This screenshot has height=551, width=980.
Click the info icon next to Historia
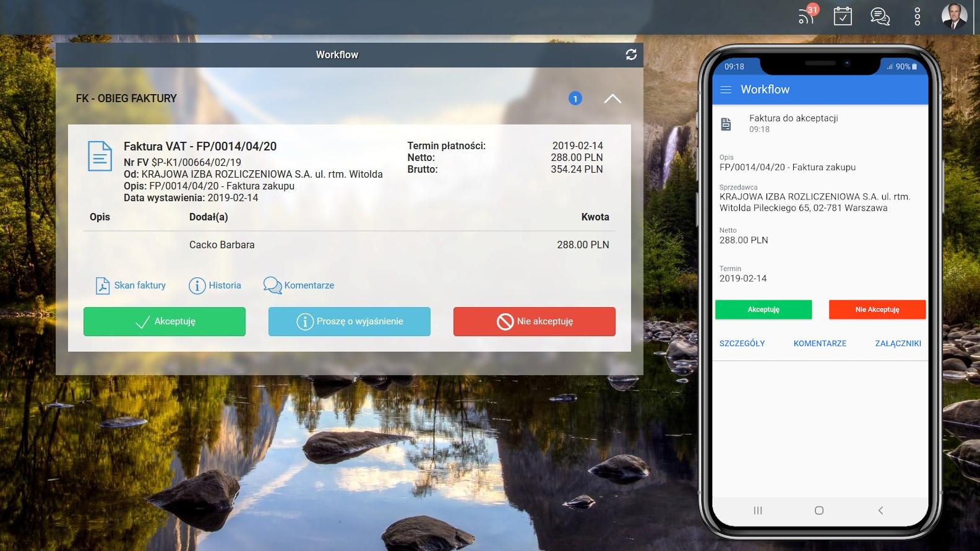197,285
